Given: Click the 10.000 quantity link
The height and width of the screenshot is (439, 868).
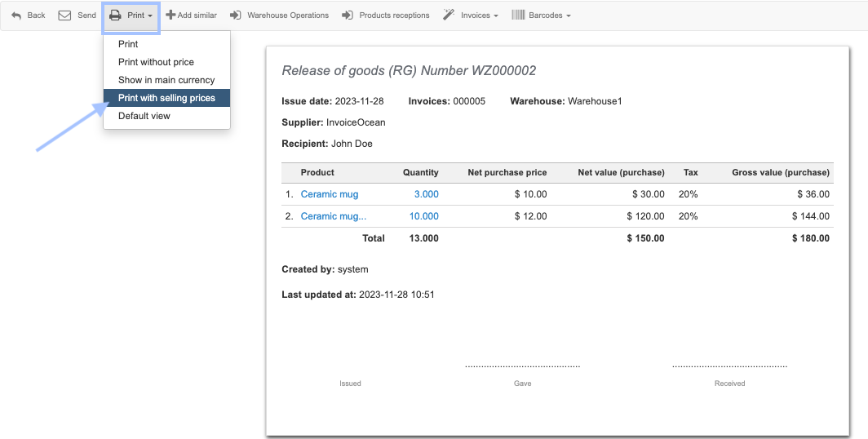Looking at the screenshot, I should [x=423, y=216].
